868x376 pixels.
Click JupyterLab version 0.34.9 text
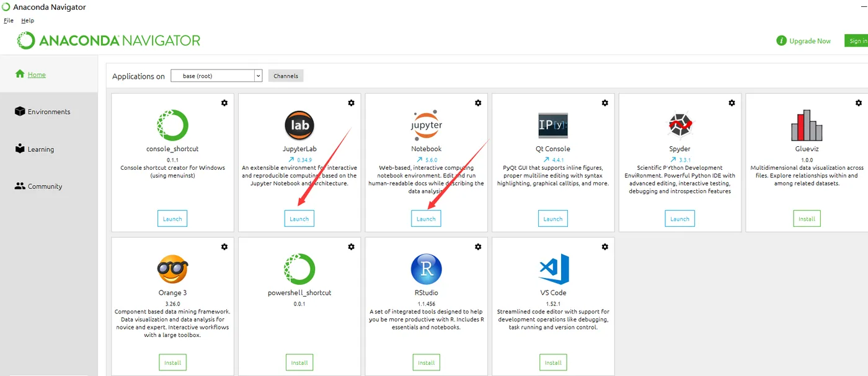pyautogui.click(x=304, y=160)
